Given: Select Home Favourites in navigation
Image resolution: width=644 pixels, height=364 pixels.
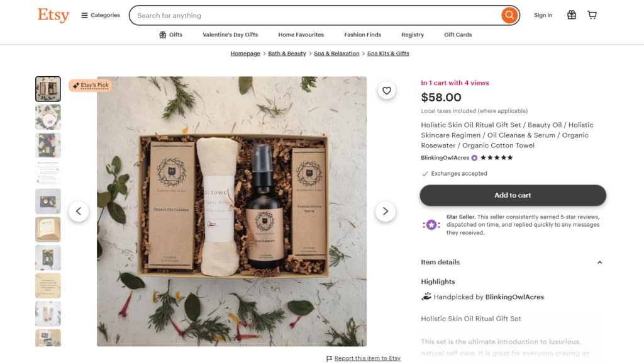Looking at the screenshot, I should tap(301, 35).
